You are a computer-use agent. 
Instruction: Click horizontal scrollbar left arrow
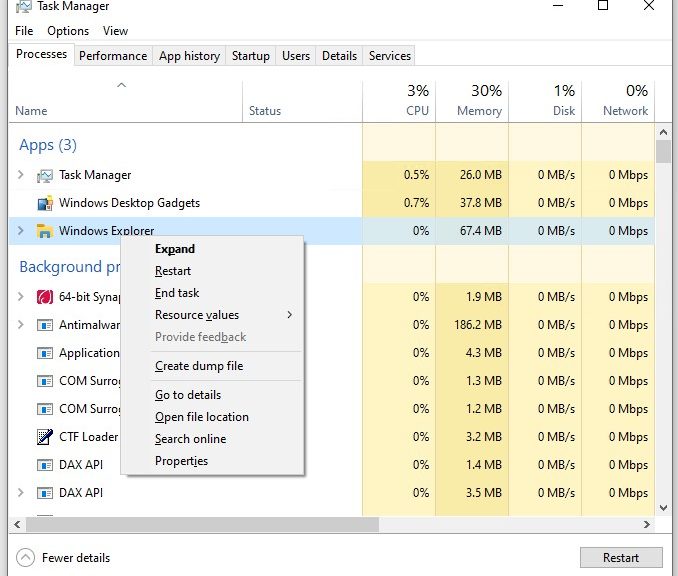pos(17,525)
